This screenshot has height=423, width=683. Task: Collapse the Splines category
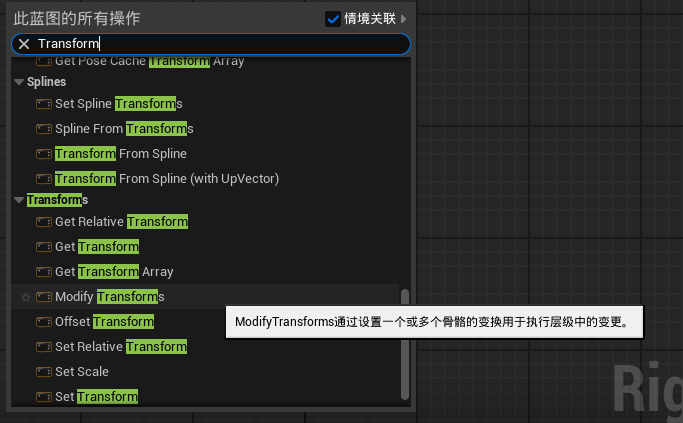coord(19,82)
